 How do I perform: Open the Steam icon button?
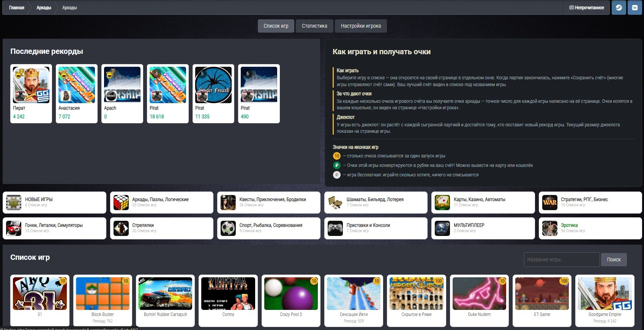619,8
